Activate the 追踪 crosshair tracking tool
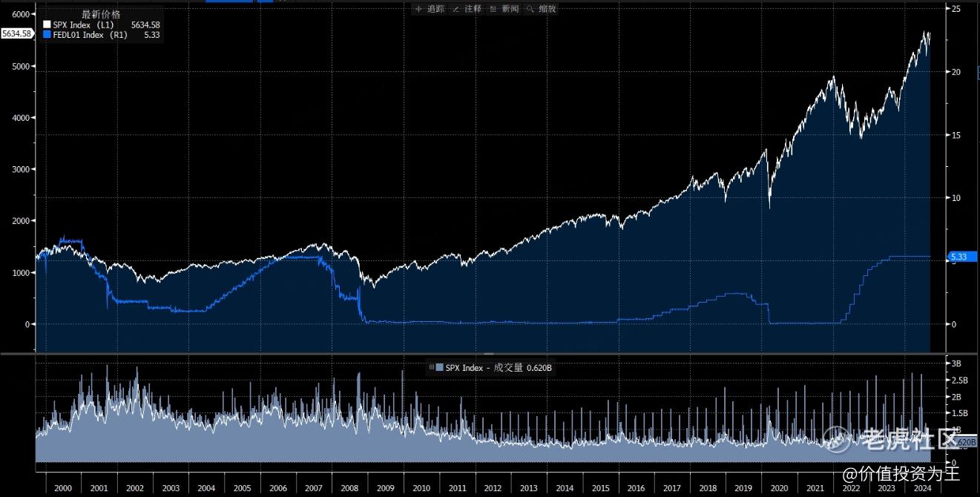 pos(430,9)
